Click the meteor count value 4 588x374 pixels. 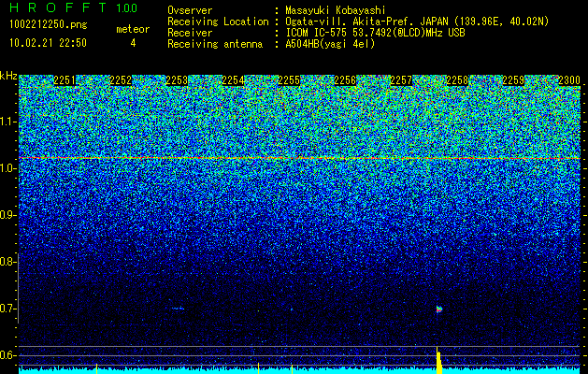coord(133,43)
